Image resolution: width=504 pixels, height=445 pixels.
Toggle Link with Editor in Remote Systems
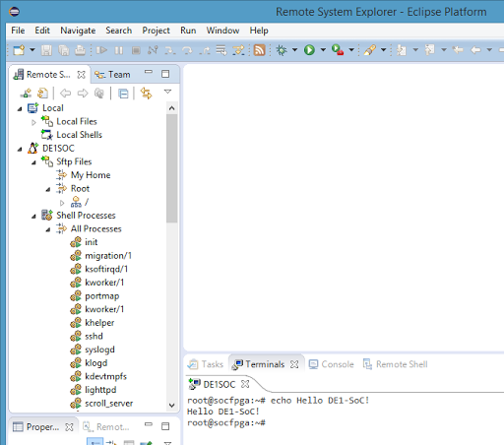tap(146, 94)
